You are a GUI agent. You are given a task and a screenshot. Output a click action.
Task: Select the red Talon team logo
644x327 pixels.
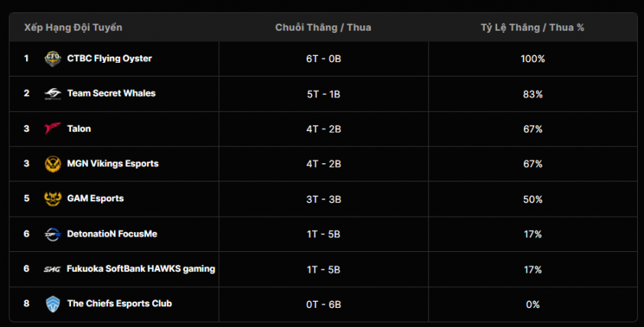(53, 129)
